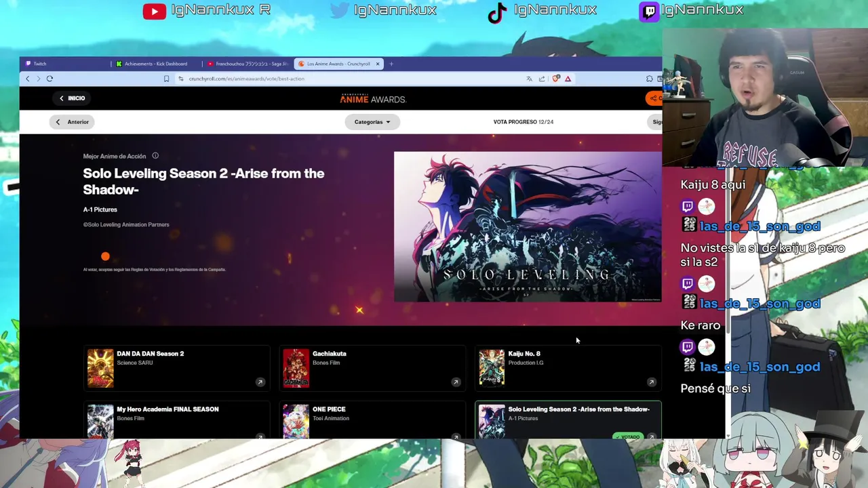Select the Gachiakuta nominee card

pos(372,367)
